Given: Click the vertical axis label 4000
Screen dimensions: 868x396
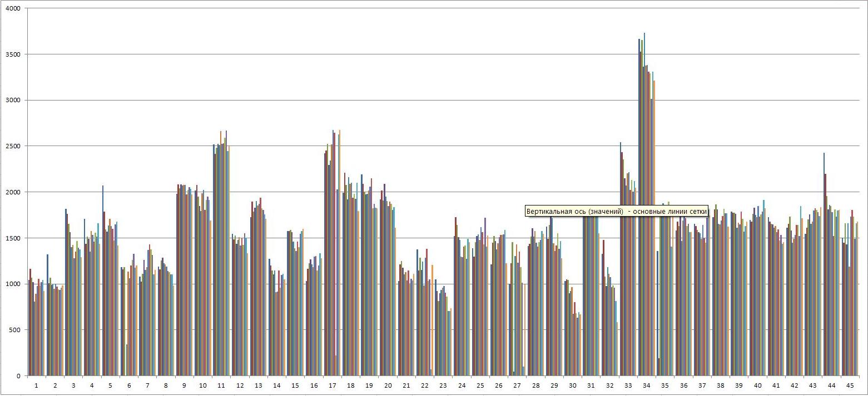Looking at the screenshot, I should click(x=13, y=8).
